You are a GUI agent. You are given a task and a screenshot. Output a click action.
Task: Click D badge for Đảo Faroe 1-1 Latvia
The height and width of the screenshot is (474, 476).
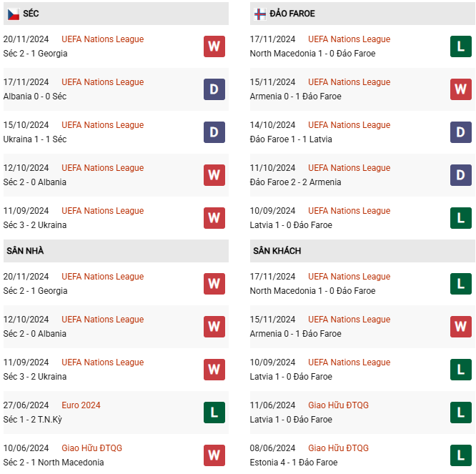pyautogui.click(x=460, y=132)
